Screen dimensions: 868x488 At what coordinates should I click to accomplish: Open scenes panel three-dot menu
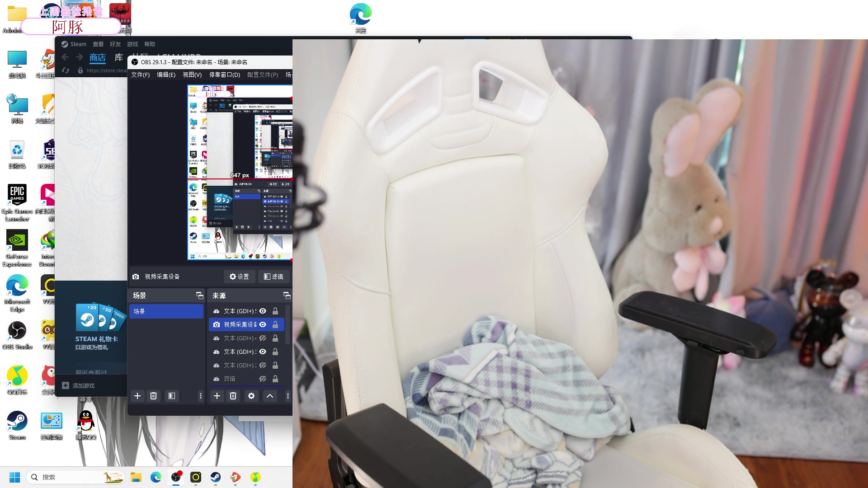201,396
